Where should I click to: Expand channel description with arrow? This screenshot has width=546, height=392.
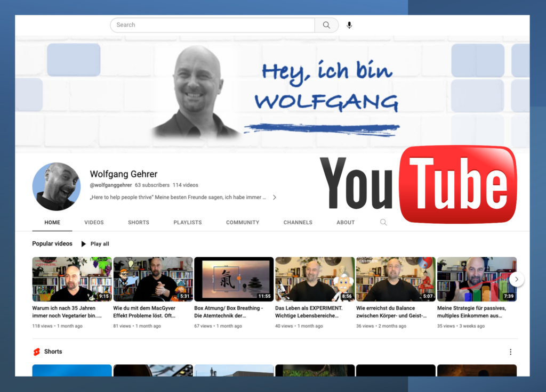(275, 197)
